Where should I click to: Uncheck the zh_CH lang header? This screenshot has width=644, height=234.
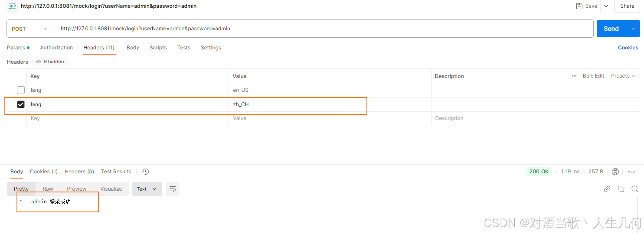pyautogui.click(x=21, y=104)
